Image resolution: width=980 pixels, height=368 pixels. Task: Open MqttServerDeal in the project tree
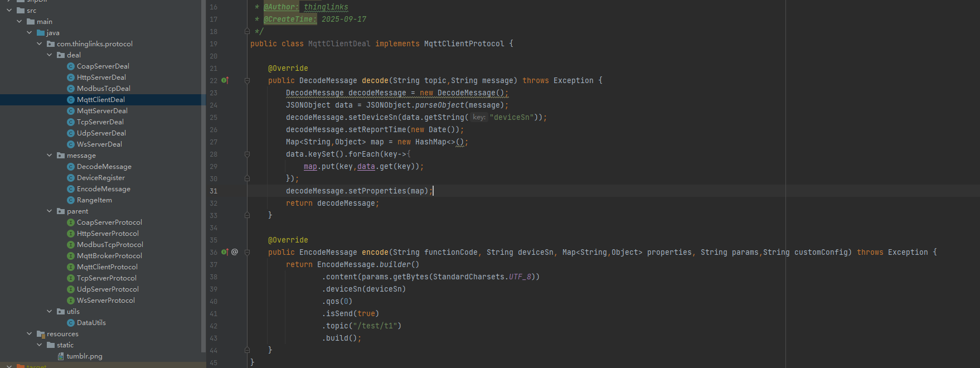pos(102,111)
